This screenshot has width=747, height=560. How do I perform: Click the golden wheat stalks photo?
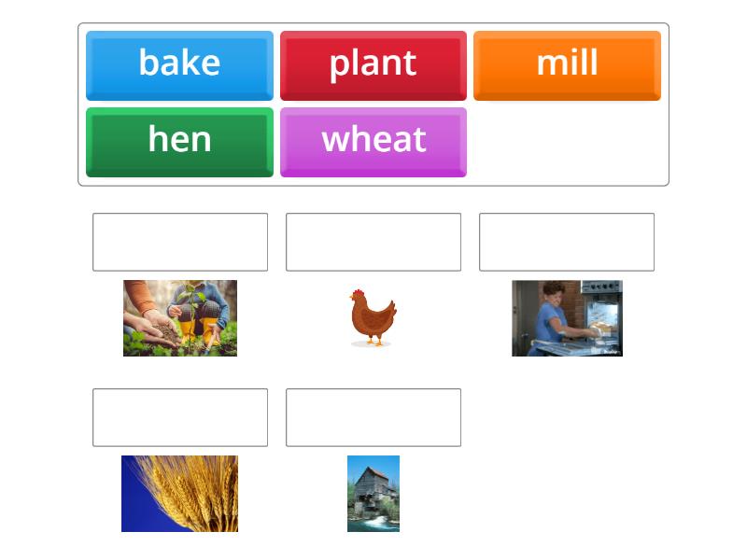pos(180,493)
